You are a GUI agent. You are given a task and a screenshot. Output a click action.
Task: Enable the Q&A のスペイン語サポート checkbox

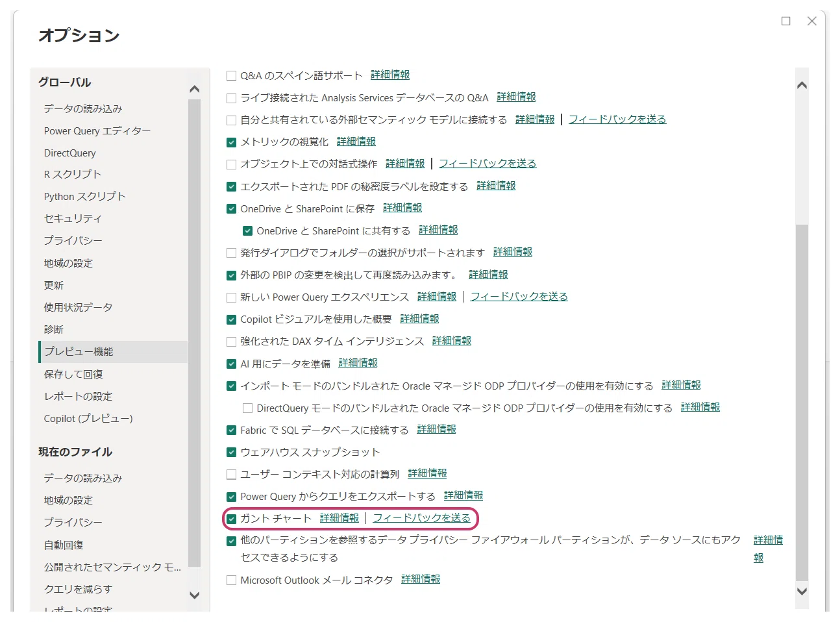(x=231, y=76)
